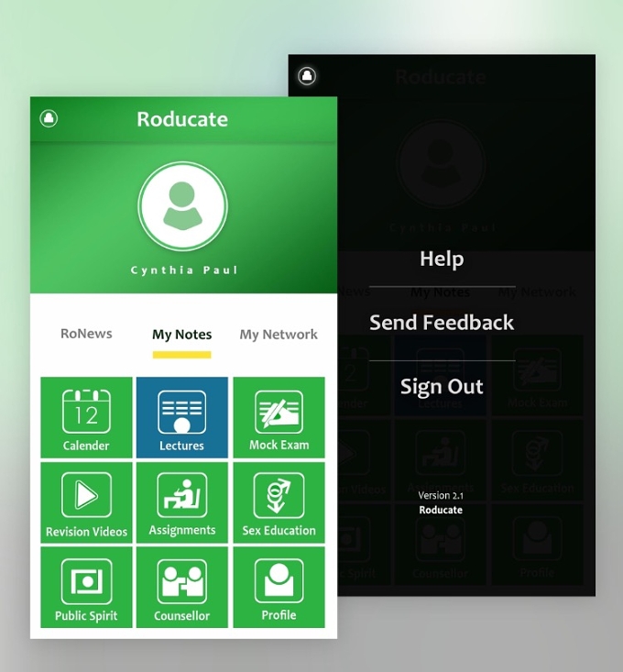Select Help in the dark menu

click(442, 259)
